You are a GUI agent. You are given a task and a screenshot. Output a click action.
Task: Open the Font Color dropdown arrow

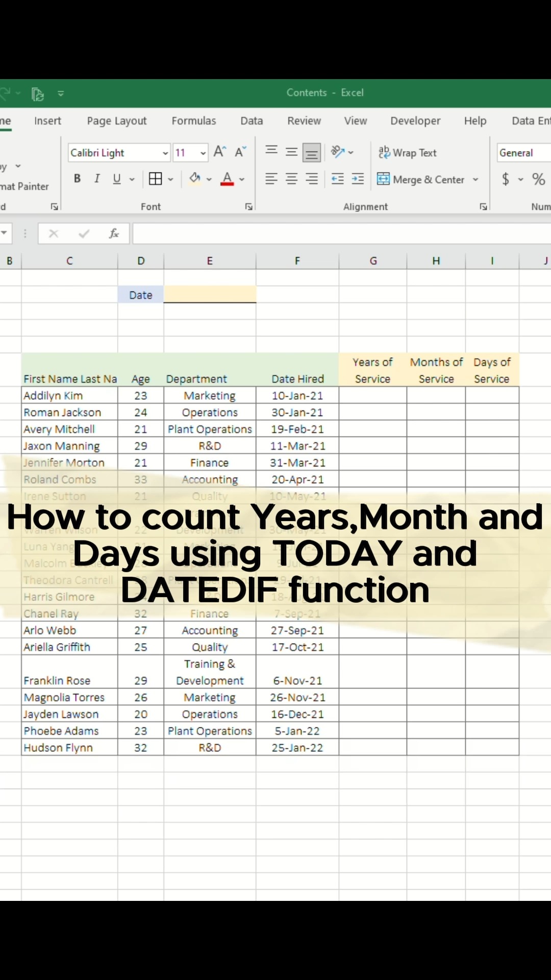tap(242, 179)
